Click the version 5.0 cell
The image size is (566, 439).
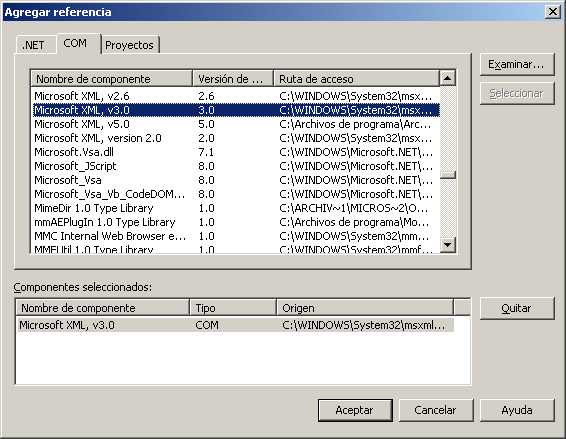click(206, 124)
